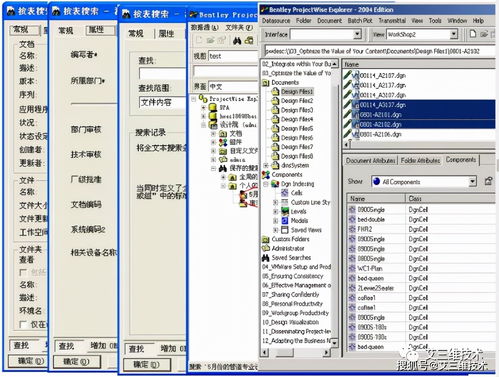Open the Show All Components dropdown
The height and width of the screenshot is (377, 499).
[473, 182]
